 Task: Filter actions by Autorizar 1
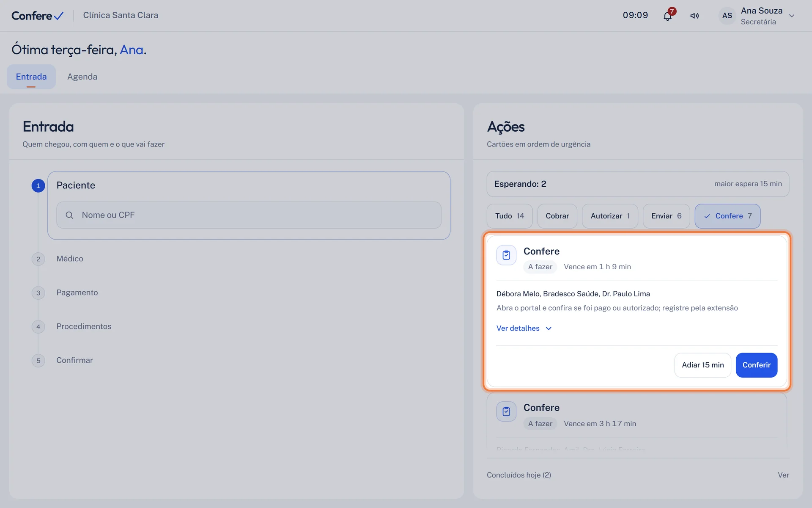[610, 216]
